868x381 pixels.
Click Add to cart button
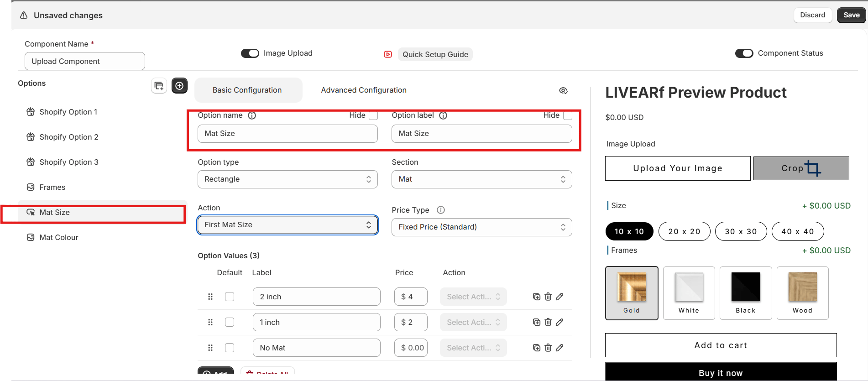point(721,345)
